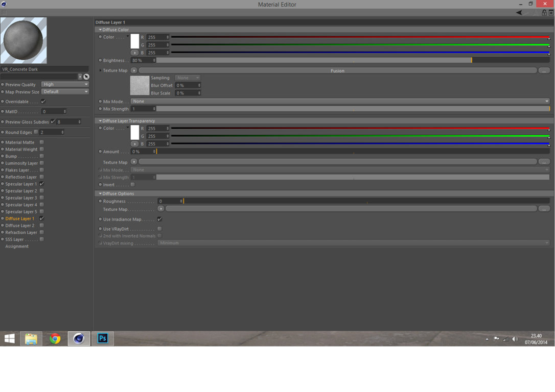Open the Preview Quality dropdown
Viewport: 555px width, 392px height.
coord(65,84)
